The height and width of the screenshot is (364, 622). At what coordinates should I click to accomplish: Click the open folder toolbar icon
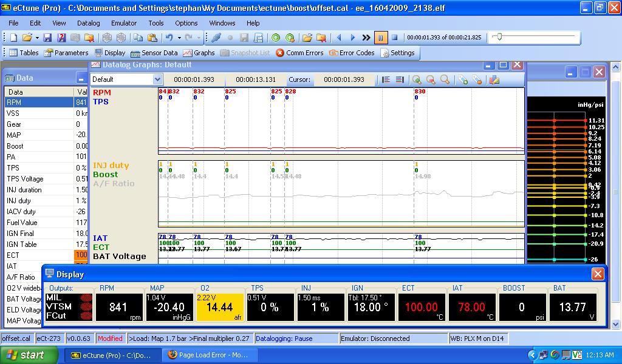[x=27, y=38]
